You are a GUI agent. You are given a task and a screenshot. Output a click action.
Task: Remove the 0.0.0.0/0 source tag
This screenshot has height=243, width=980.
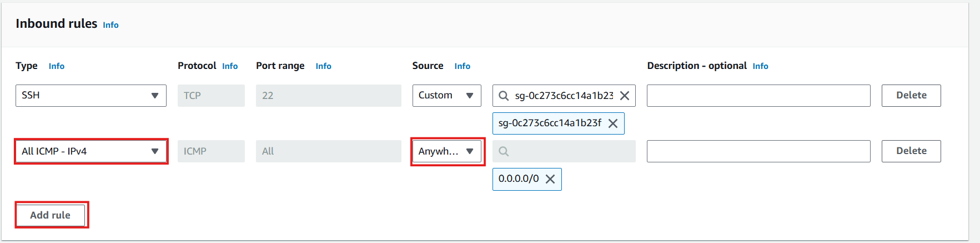tap(550, 179)
